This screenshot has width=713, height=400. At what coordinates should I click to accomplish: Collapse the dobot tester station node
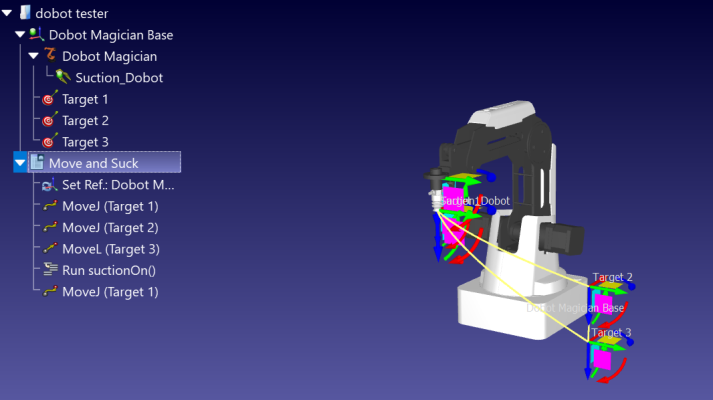tap(7, 13)
